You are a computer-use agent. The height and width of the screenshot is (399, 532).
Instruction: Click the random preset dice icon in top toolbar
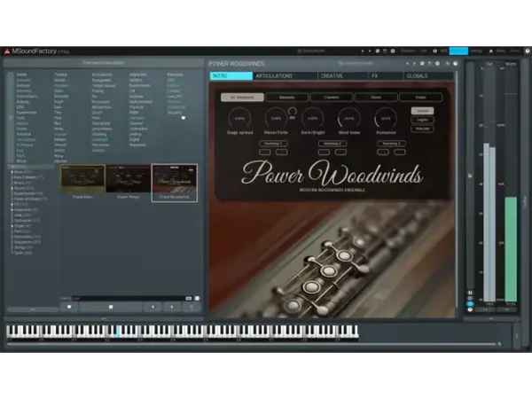[378, 51]
